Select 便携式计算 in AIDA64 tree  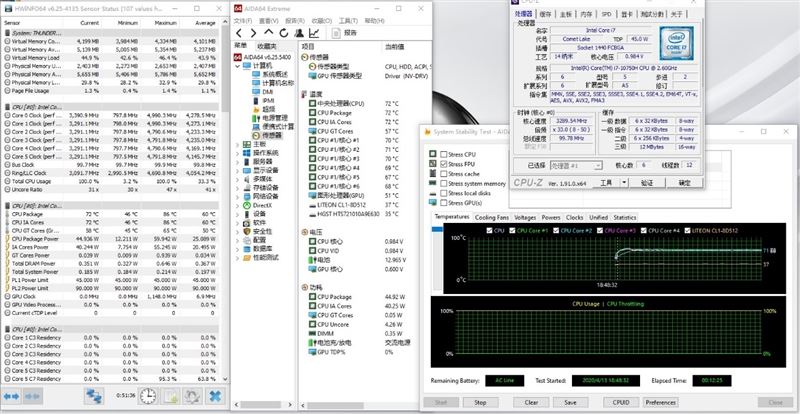[x=273, y=127]
